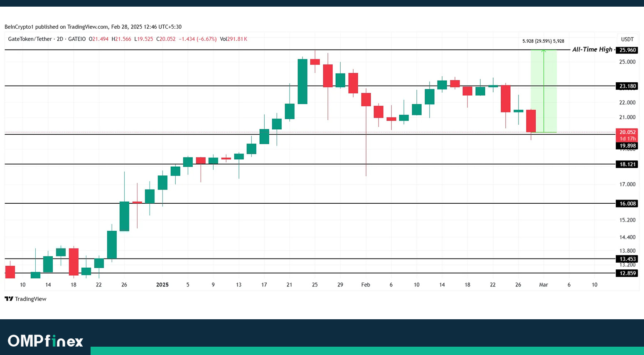Click the 2025 marker on time axis

click(162, 285)
